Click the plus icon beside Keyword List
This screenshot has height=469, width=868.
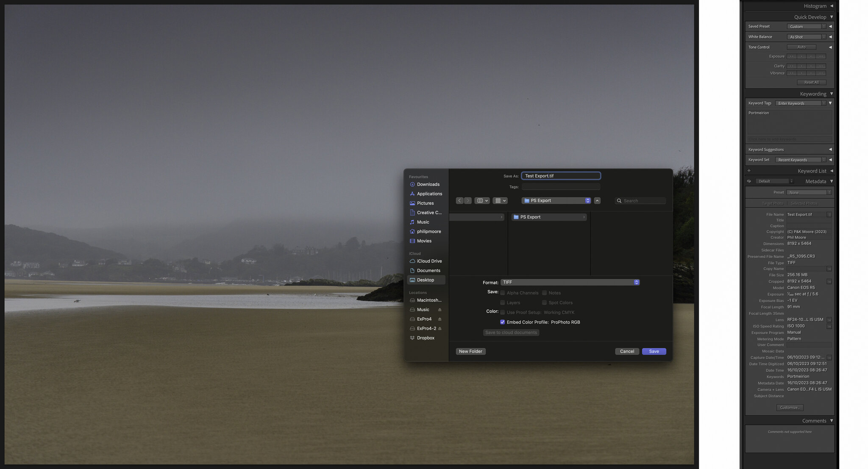[x=749, y=171]
